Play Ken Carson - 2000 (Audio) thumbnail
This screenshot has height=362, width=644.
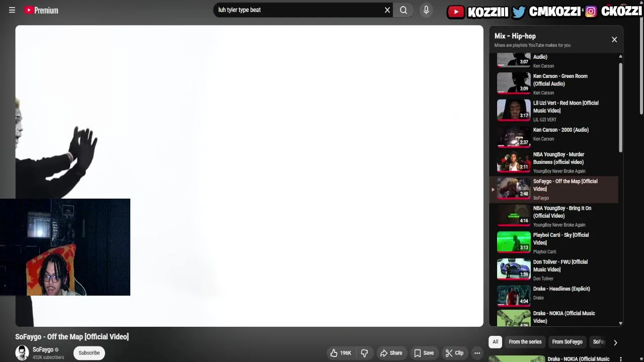coord(514,137)
